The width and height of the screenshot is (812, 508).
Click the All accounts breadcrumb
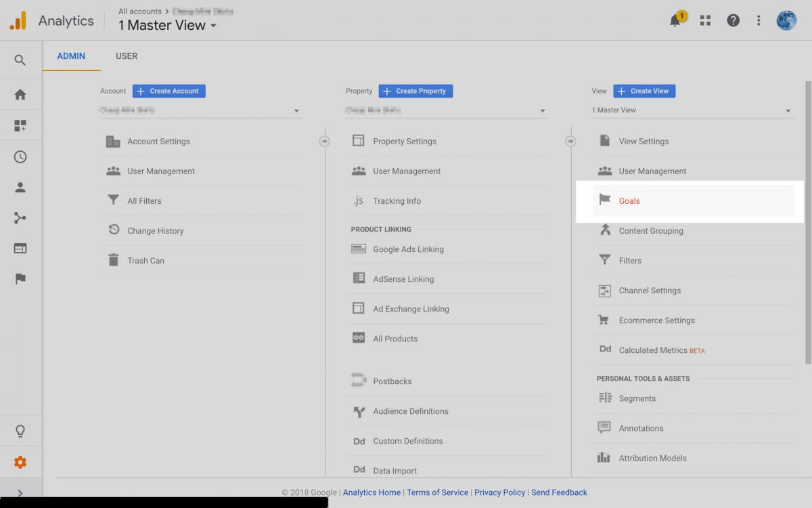point(140,11)
